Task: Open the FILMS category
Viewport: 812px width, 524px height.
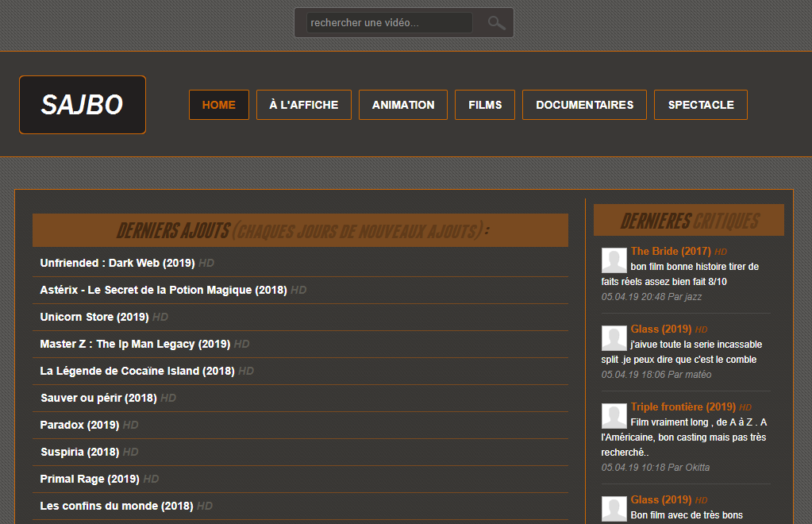Action: coord(485,105)
